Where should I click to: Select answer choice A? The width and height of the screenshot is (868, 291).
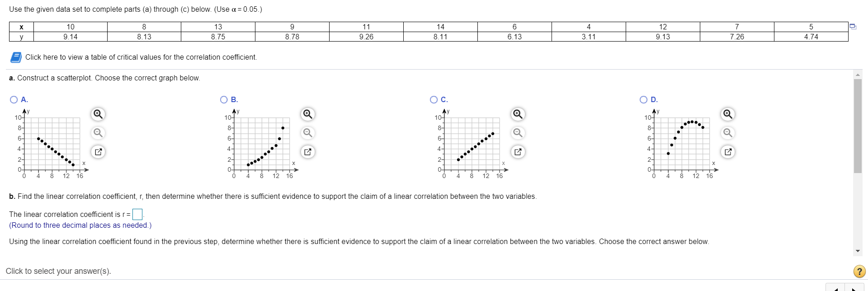coord(14,99)
